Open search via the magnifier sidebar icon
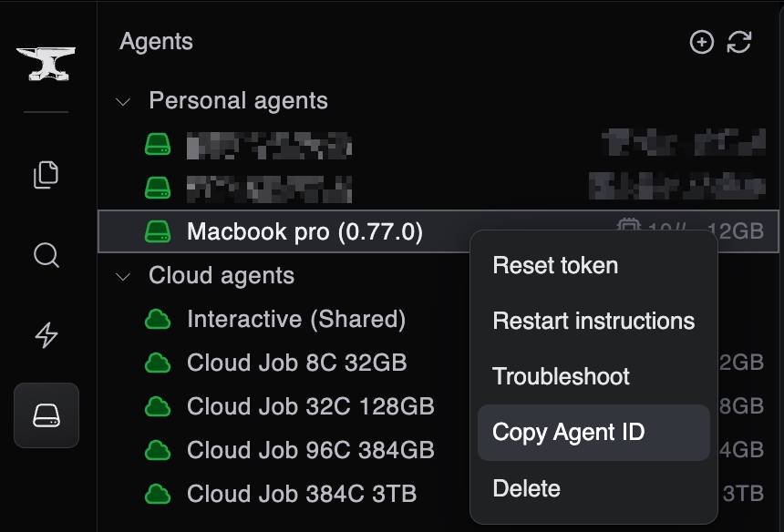Viewport: 784px width, 532px height. 46,256
